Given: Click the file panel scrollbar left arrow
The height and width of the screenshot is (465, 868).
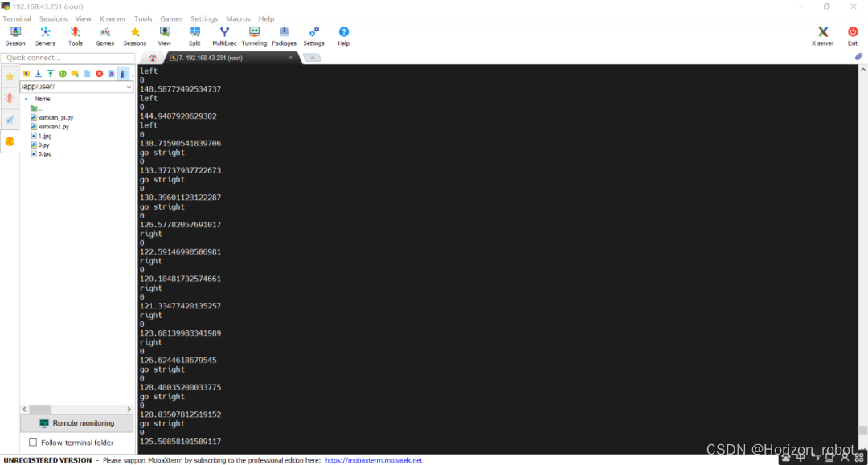Looking at the screenshot, I should (x=24, y=409).
